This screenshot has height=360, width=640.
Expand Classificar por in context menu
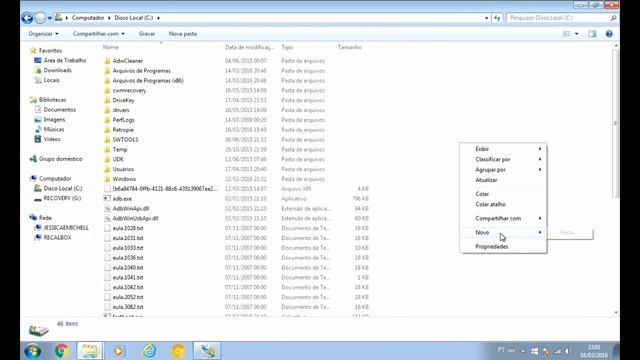(503, 159)
